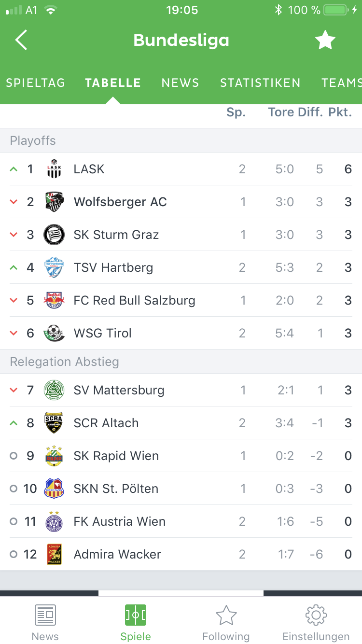Tap the SK Rapid Wien crest
The width and height of the screenshot is (362, 644).
point(54,456)
